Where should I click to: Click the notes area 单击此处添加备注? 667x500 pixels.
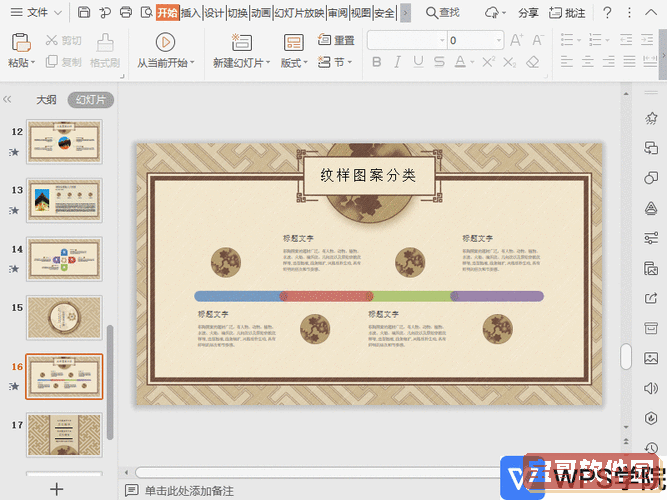point(189,491)
